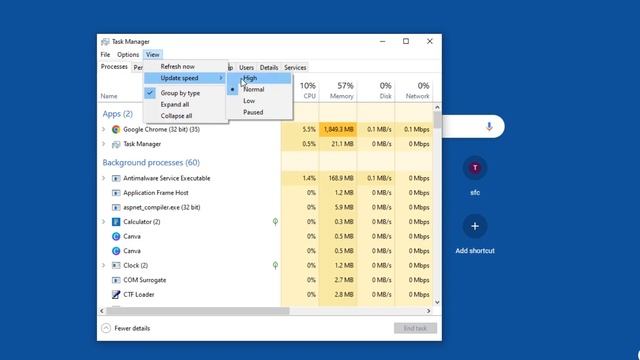The image size is (640, 360).
Task: Click the COM Surrogate icon
Action: 116,280
